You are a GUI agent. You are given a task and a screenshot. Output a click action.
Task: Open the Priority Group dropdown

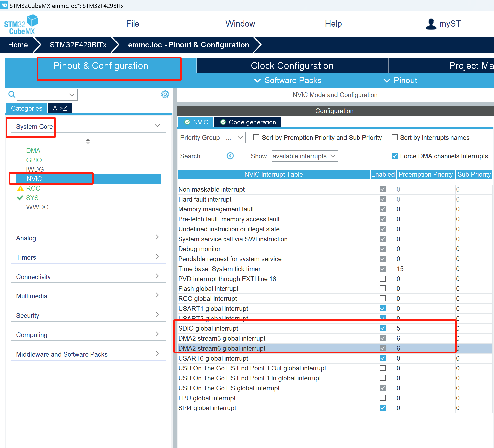click(x=235, y=138)
